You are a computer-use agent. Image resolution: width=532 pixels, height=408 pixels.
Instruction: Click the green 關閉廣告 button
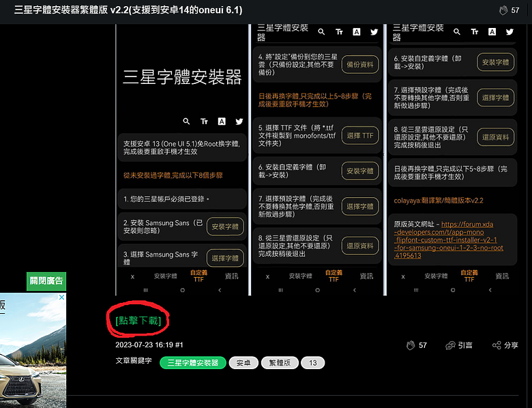tap(46, 281)
